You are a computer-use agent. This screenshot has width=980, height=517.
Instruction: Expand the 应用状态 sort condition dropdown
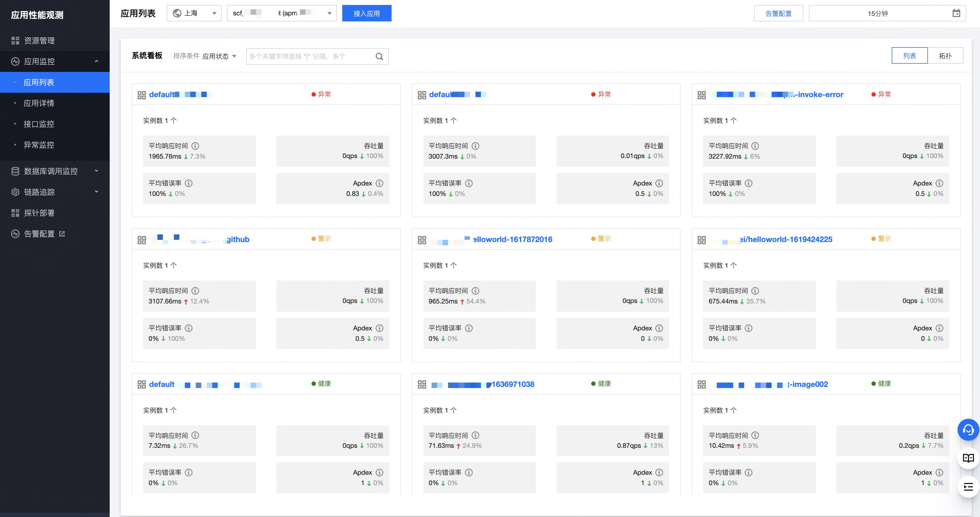219,56
